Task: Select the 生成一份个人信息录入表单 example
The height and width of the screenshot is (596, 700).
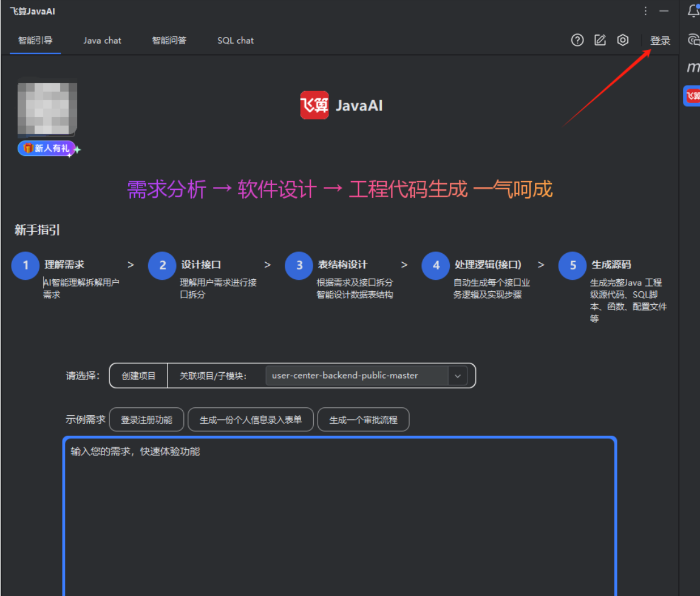Action: pos(251,419)
